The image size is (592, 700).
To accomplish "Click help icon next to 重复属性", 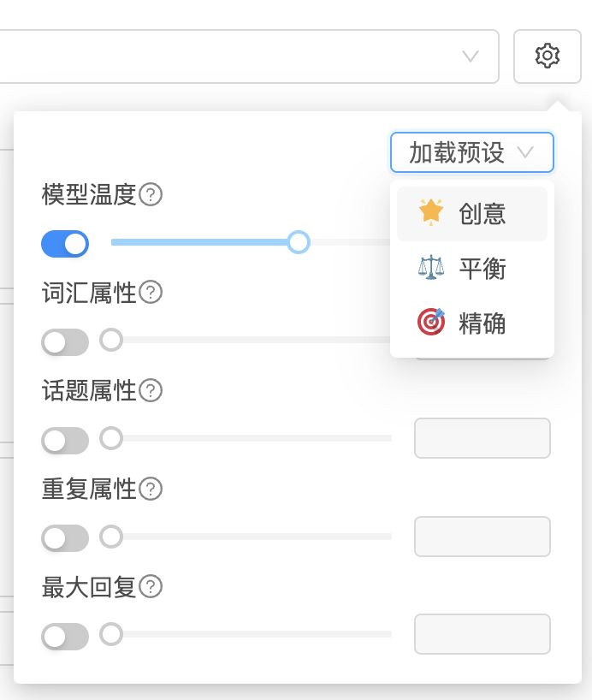I will coord(151,489).
